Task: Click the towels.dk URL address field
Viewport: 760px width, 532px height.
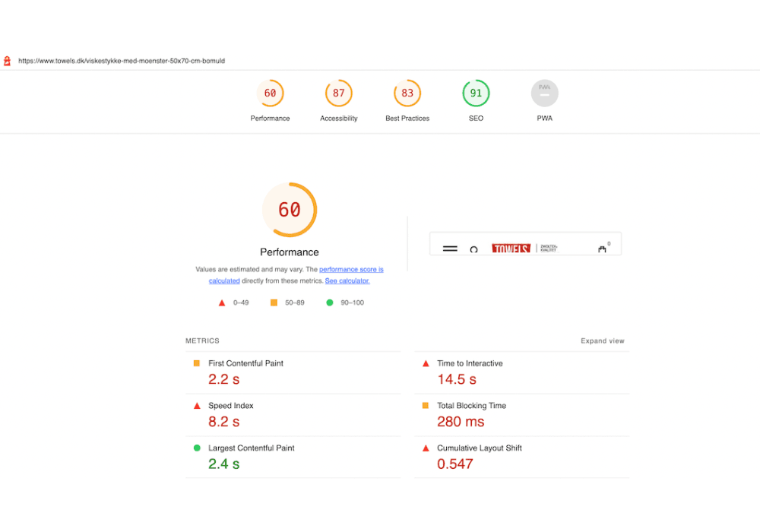Action: pyautogui.click(x=122, y=60)
